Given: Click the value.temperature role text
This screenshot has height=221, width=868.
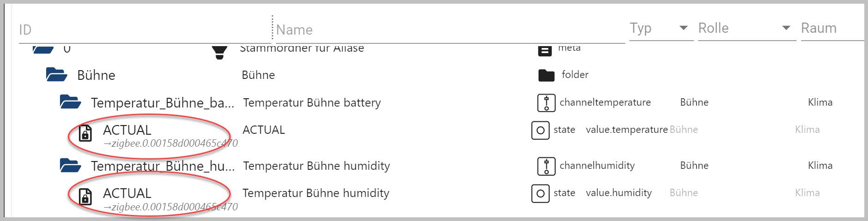Looking at the screenshot, I should pyautogui.click(x=627, y=130).
